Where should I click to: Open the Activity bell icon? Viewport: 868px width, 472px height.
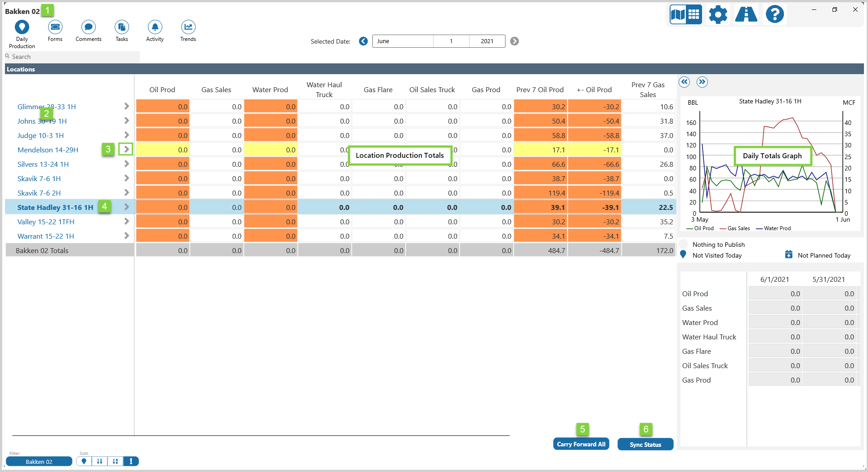coord(155,27)
